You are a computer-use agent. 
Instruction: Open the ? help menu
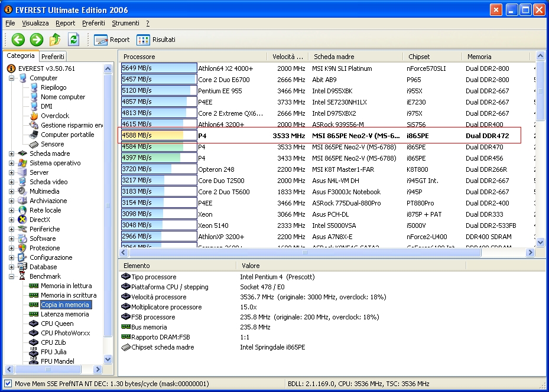[x=148, y=23]
